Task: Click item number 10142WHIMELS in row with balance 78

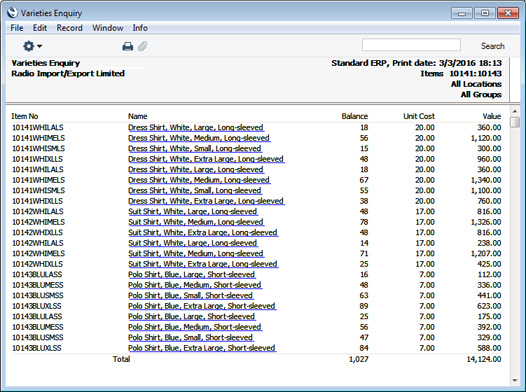Action: point(39,222)
